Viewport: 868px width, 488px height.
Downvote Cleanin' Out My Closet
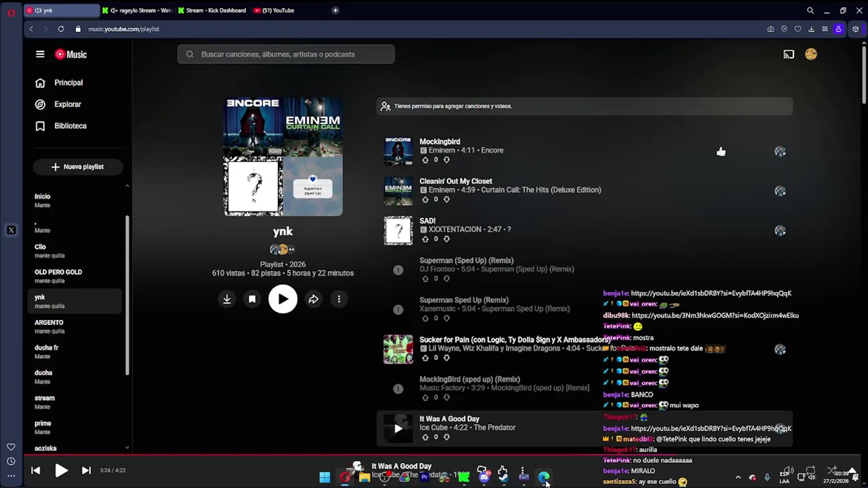446,199
